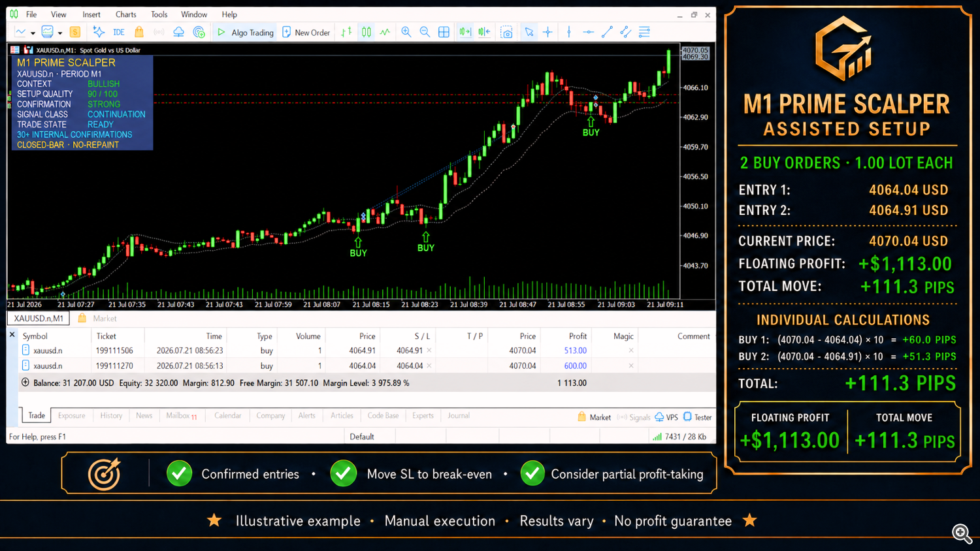Image resolution: width=980 pixels, height=551 pixels.
Task: Switch chart to candlesticks
Action: tap(367, 32)
